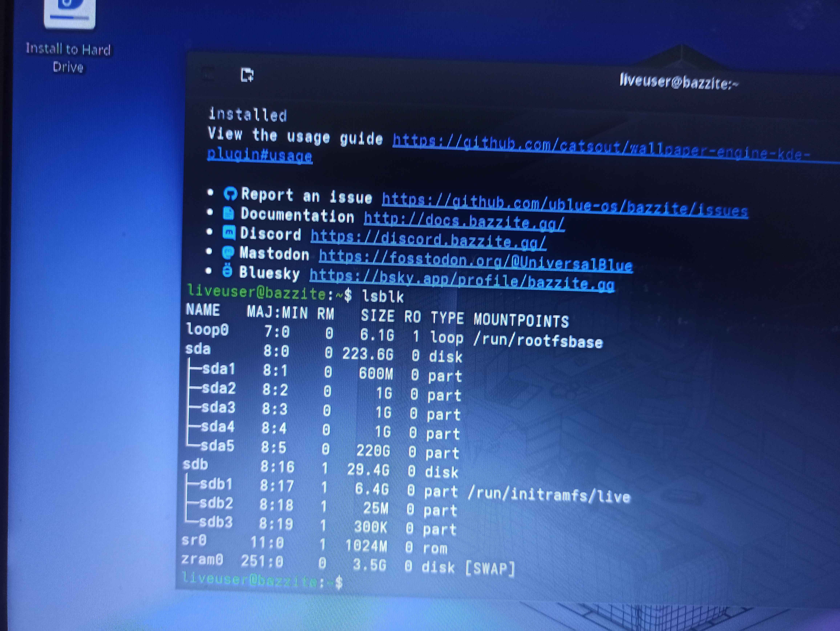Click the sda5 partition name
The height and width of the screenshot is (631, 840).
point(217,445)
